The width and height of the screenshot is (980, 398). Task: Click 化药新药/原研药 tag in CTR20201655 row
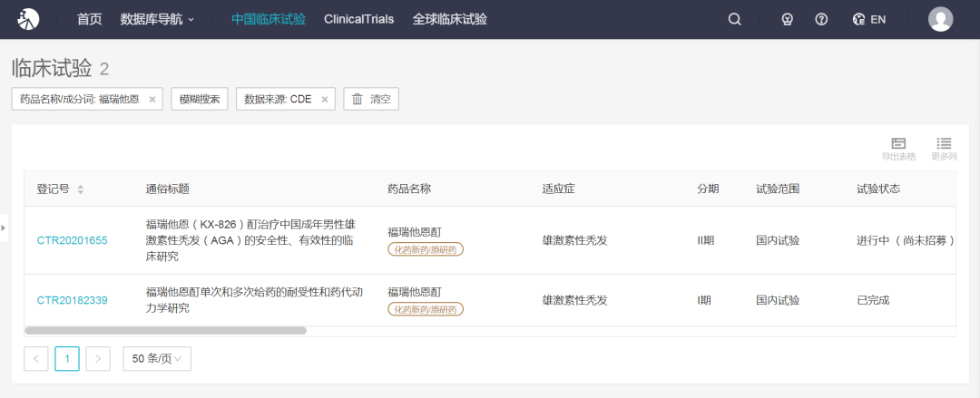[x=426, y=250]
